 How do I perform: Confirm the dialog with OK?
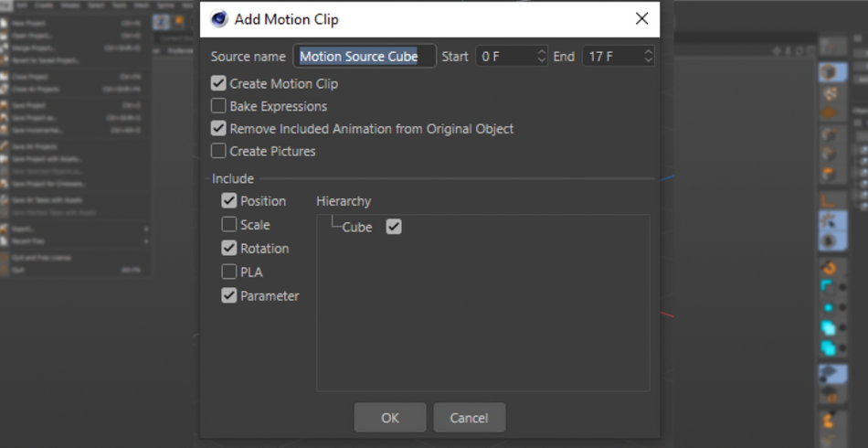[390, 418]
